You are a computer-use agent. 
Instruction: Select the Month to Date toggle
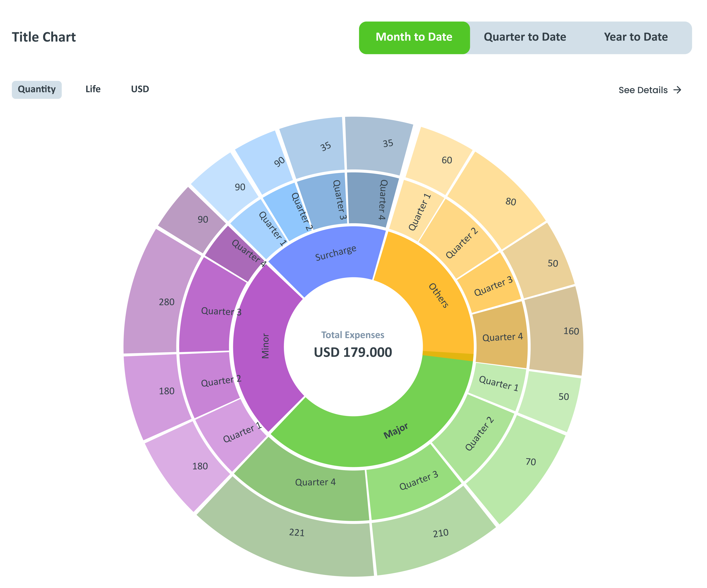tap(414, 37)
